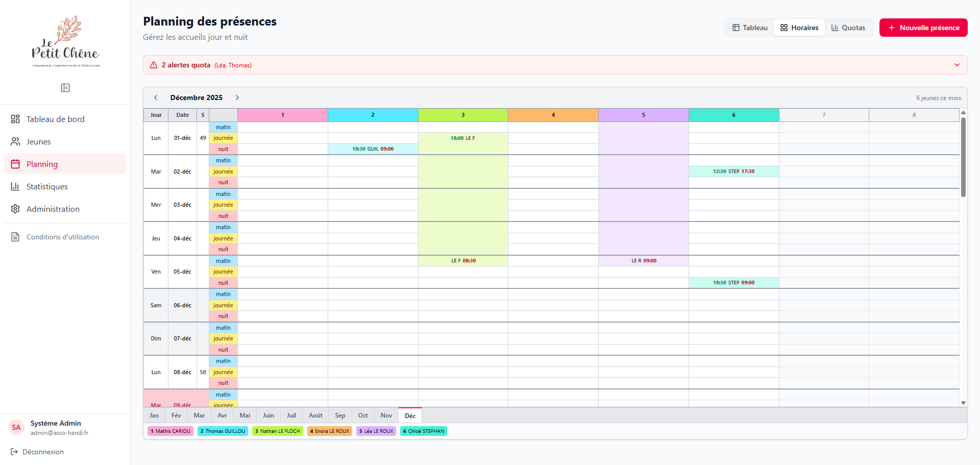Click the Planning calendar icon in sidebar
Screen dimensions: 980x465
click(15, 164)
